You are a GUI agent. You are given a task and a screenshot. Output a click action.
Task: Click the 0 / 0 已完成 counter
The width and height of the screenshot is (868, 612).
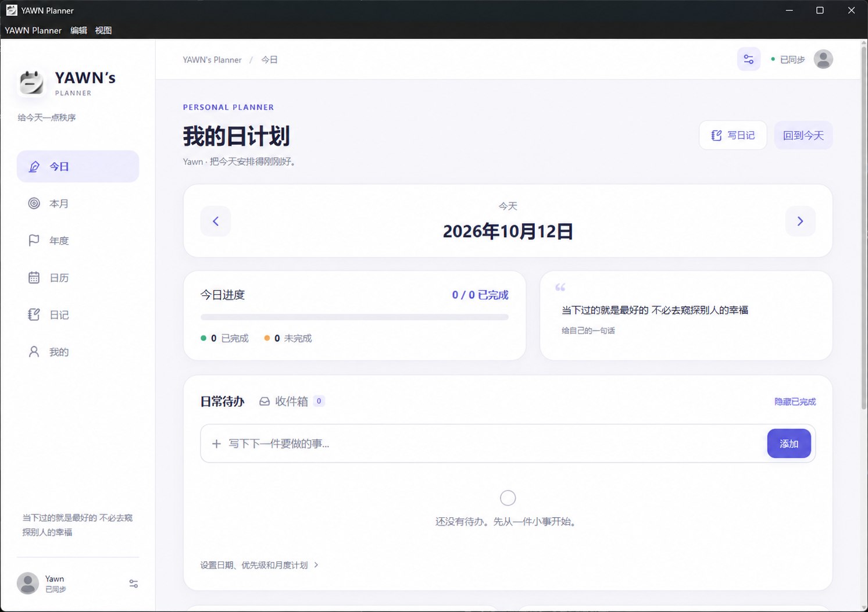point(480,295)
